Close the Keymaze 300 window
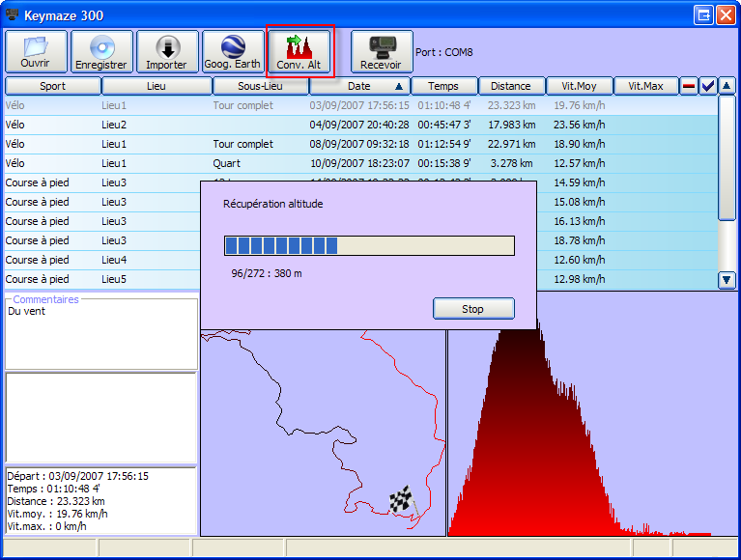 coord(726,15)
